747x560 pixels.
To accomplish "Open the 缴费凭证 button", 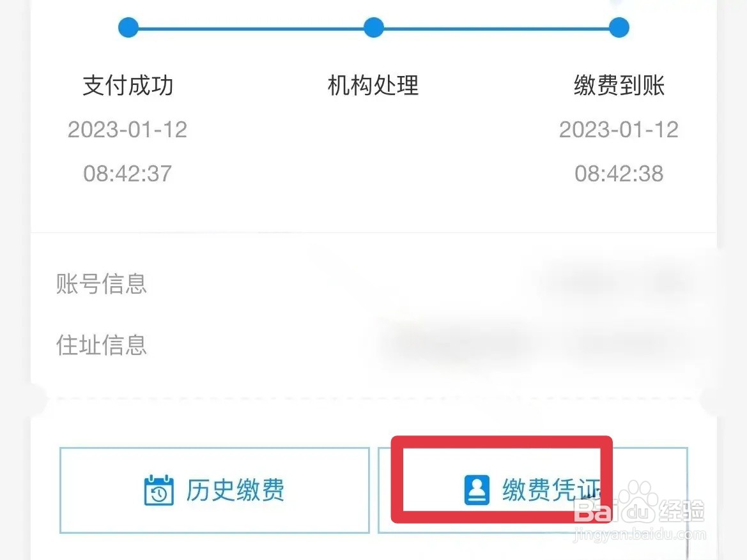I will [533, 490].
